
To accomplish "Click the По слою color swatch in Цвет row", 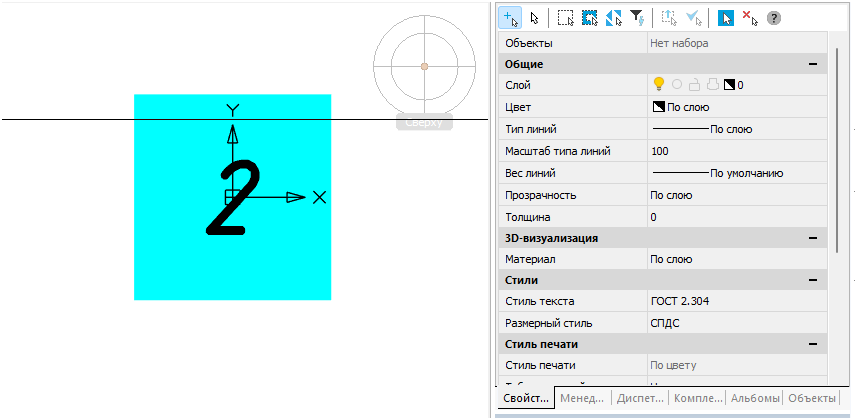I will (659, 107).
